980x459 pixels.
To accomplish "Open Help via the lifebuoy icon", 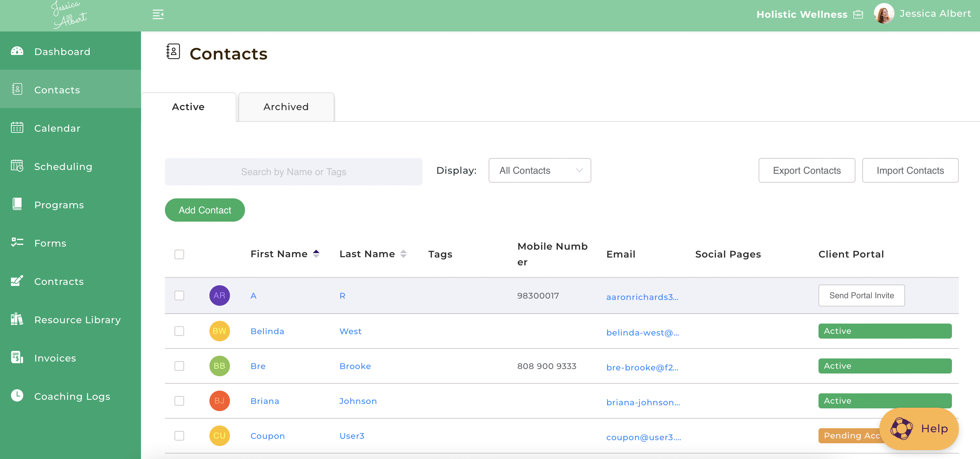I will [x=901, y=429].
